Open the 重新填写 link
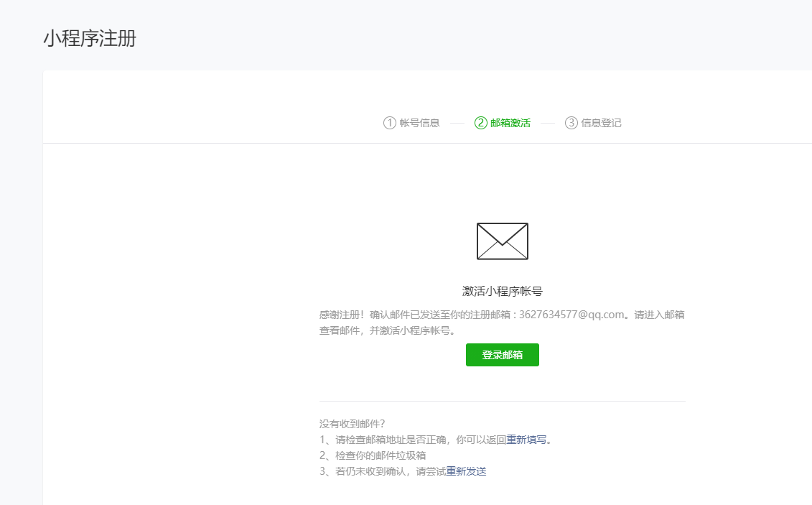This screenshot has height=505, width=812. [x=529, y=439]
